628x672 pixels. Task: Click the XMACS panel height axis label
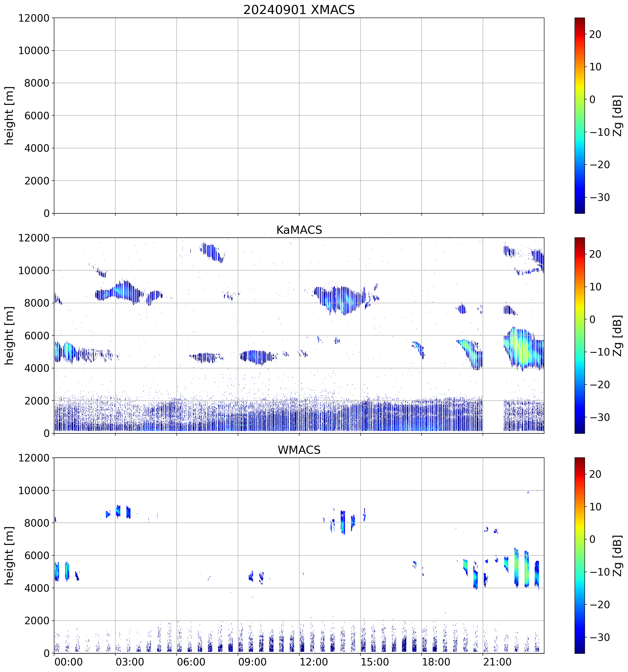pos(9,116)
